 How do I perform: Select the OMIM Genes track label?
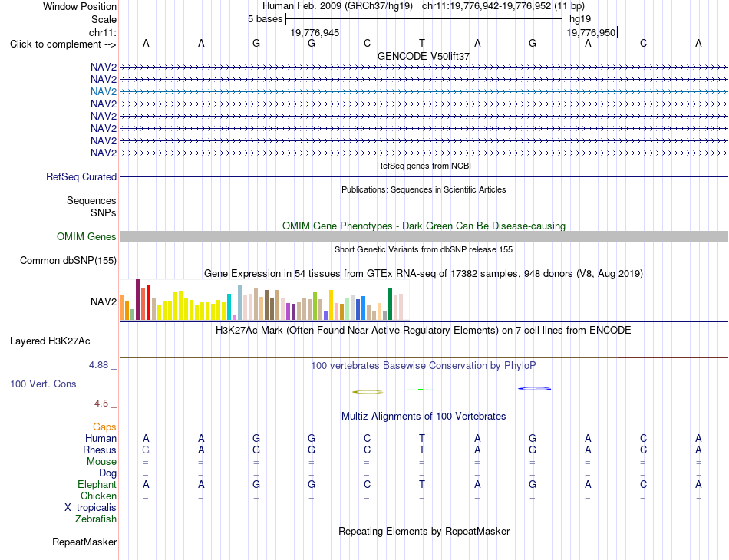click(86, 236)
